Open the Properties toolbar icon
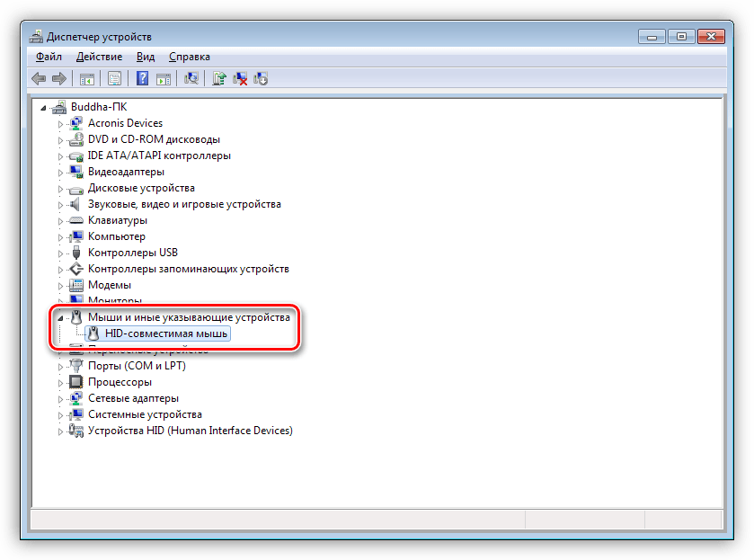Image resolution: width=754 pixels, height=560 pixels. pyautogui.click(x=114, y=79)
